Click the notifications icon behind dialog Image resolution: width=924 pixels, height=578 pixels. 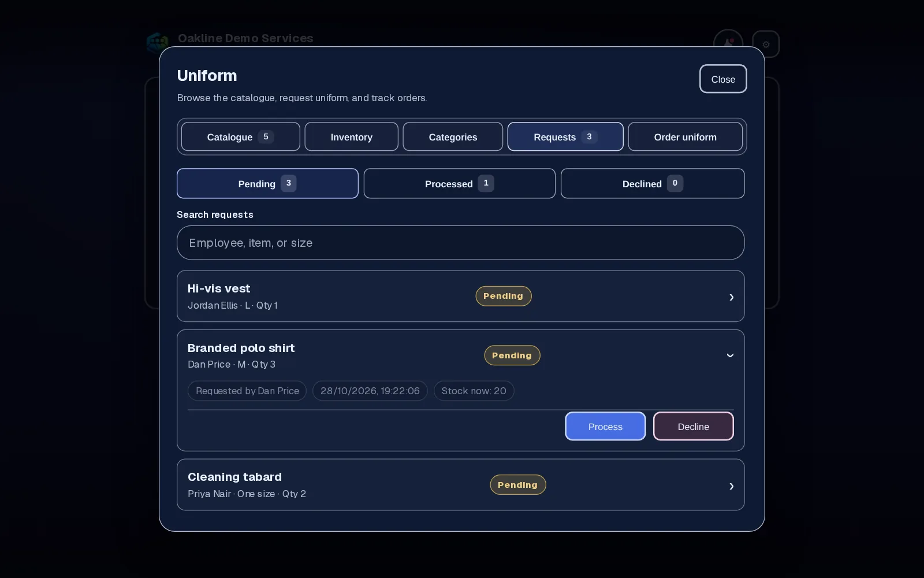[728, 44]
